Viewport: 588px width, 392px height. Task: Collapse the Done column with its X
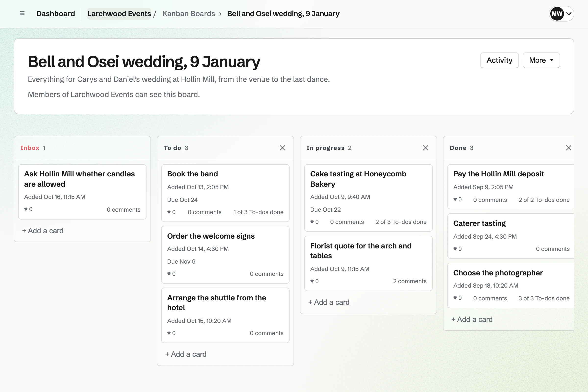coord(568,148)
